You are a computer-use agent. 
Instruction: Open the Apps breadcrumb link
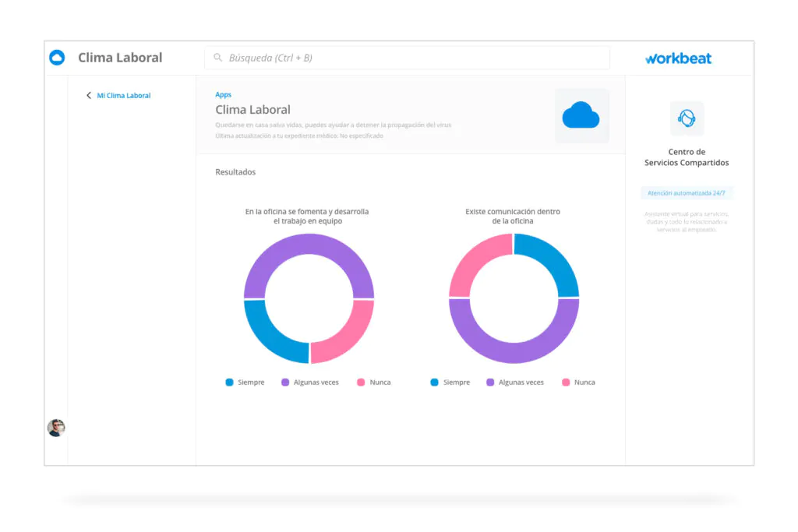tap(223, 95)
